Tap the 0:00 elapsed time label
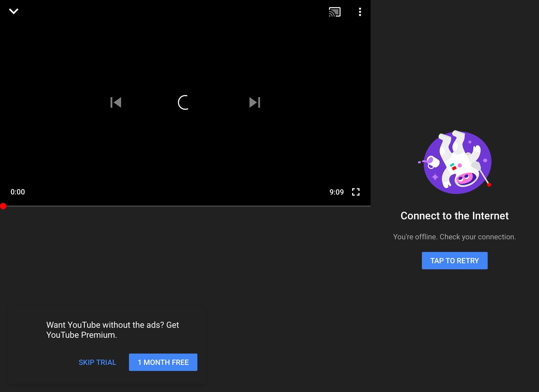Viewport: 539px width, 392px height. pos(18,192)
